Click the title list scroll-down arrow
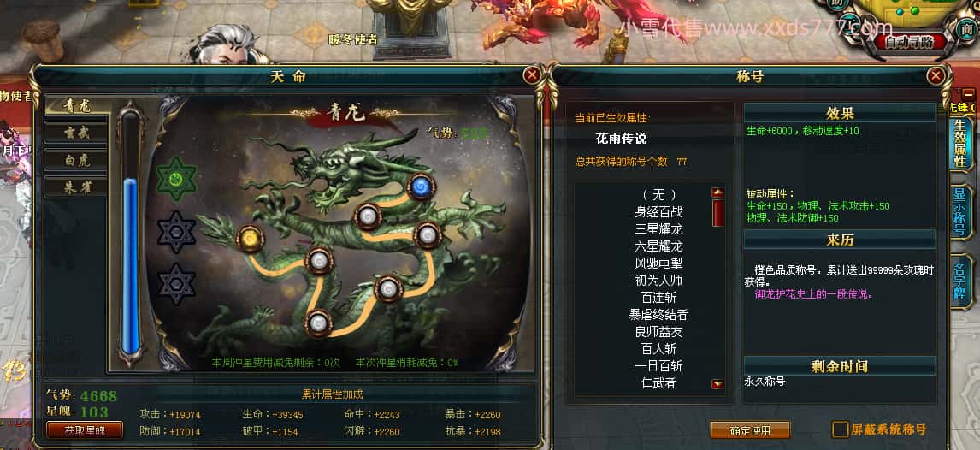Viewport: 980px width, 450px height. click(x=718, y=384)
